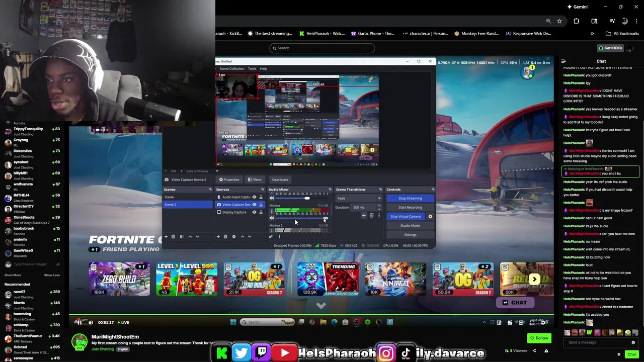Open Chrome three-dot menu
Image resolution: width=644 pixels, height=362 pixels.
[x=635, y=21]
